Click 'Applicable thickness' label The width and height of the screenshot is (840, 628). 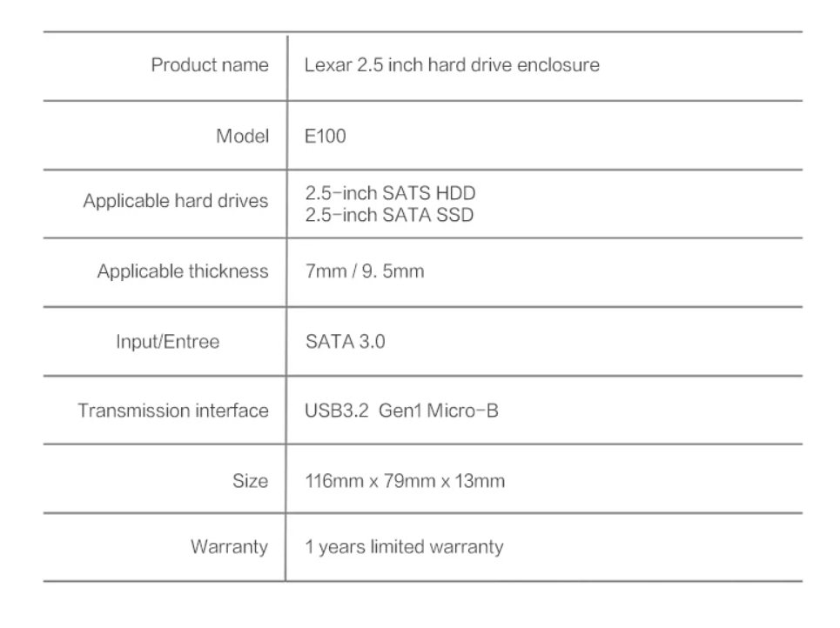click(183, 271)
